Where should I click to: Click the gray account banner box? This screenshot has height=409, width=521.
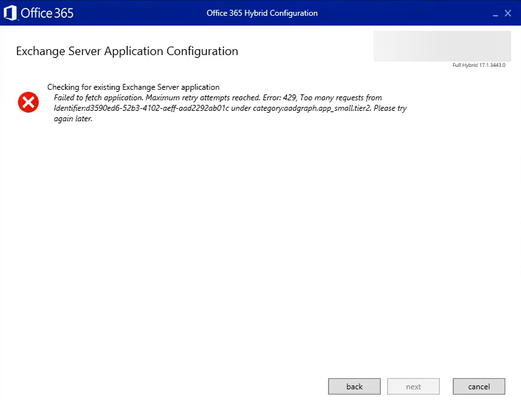pyautogui.click(x=442, y=46)
